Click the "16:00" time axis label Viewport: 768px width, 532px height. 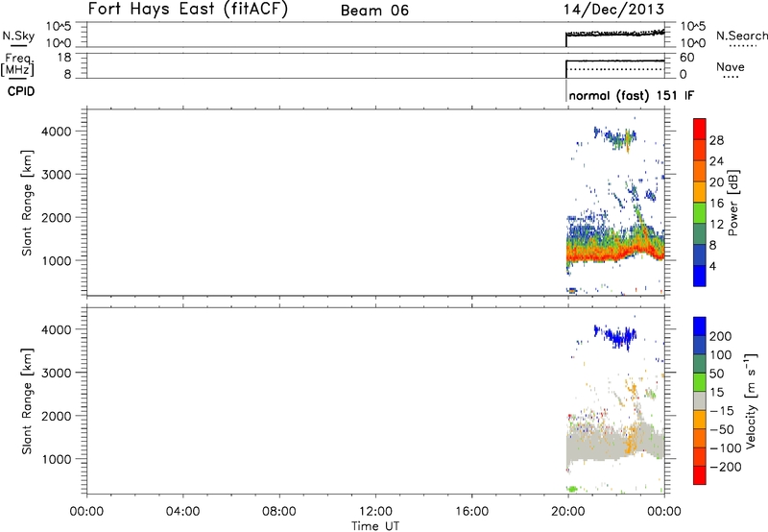471,512
